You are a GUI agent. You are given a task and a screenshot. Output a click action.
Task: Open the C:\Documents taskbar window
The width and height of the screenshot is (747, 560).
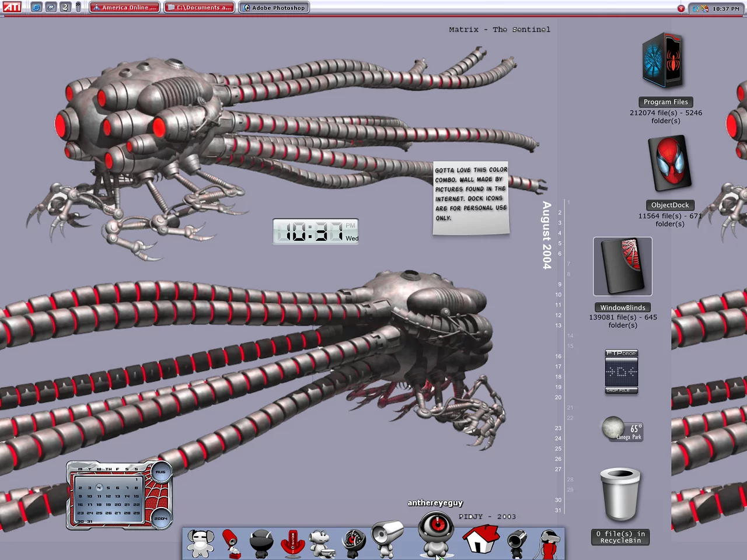point(199,8)
